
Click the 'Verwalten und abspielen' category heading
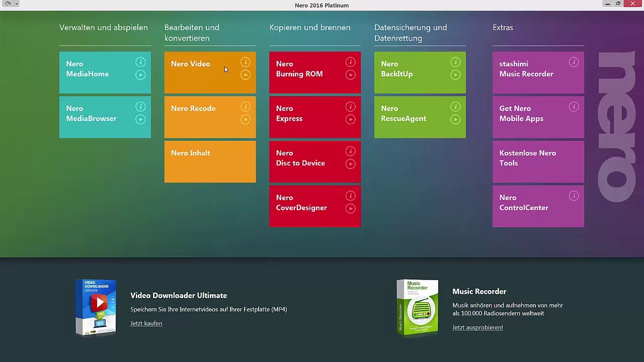104,28
